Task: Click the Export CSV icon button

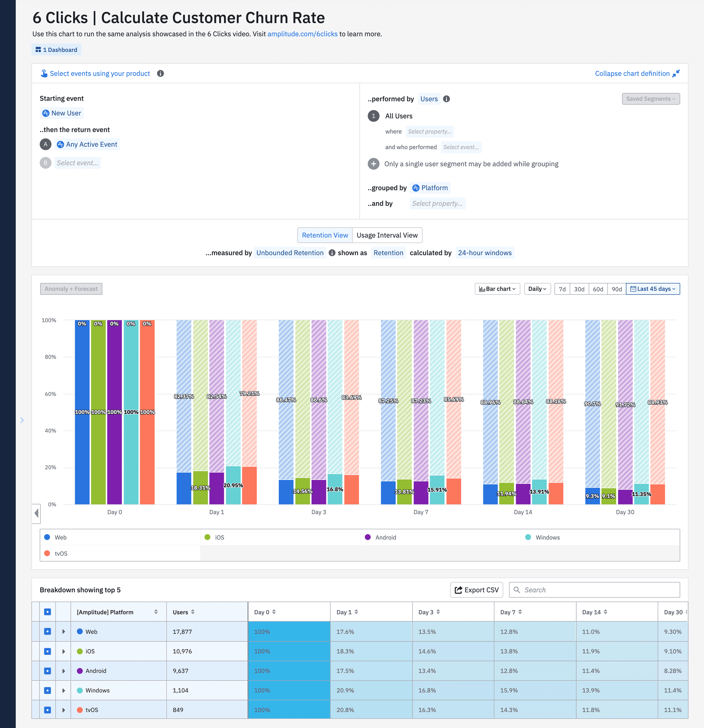Action: [476, 590]
